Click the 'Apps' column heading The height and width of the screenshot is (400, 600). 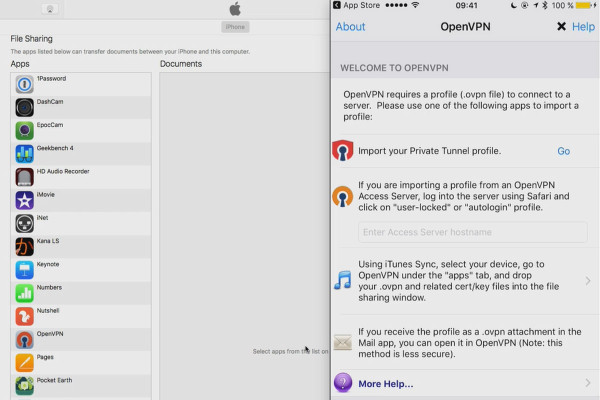coord(20,64)
